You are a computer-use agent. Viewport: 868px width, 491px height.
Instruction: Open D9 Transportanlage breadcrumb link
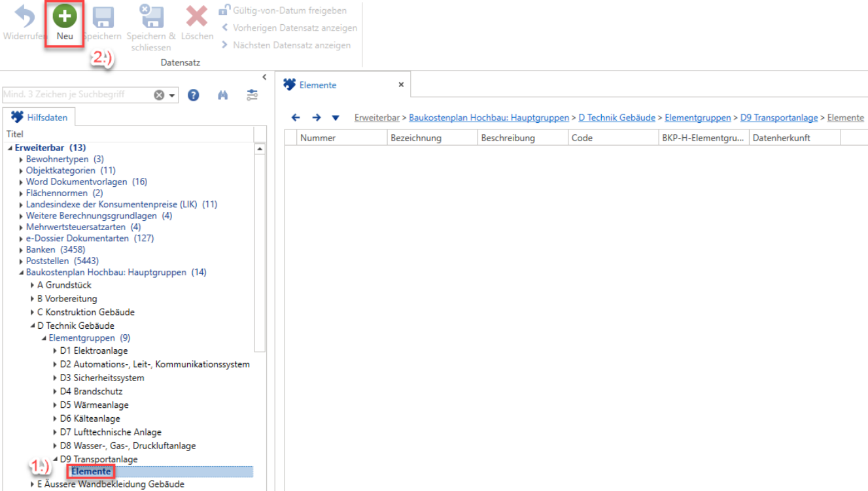tap(779, 118)
